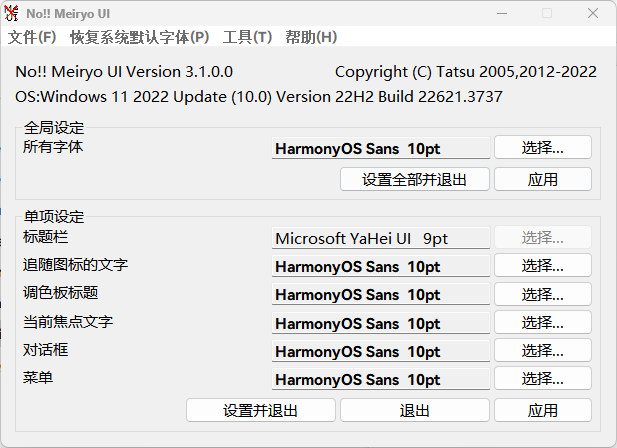Click the 所有字体 font display field
This screenshot has height=448, width=617.
click(x=380, y=148)
